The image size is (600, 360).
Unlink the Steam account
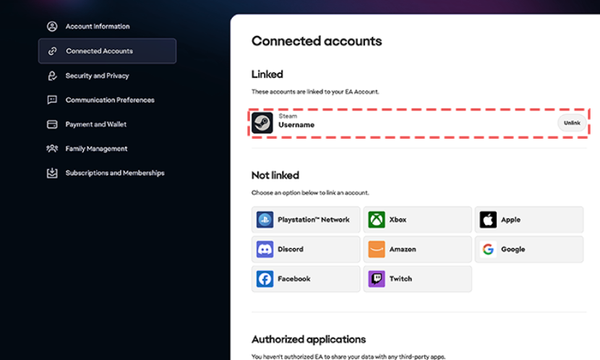pos(572,123)
